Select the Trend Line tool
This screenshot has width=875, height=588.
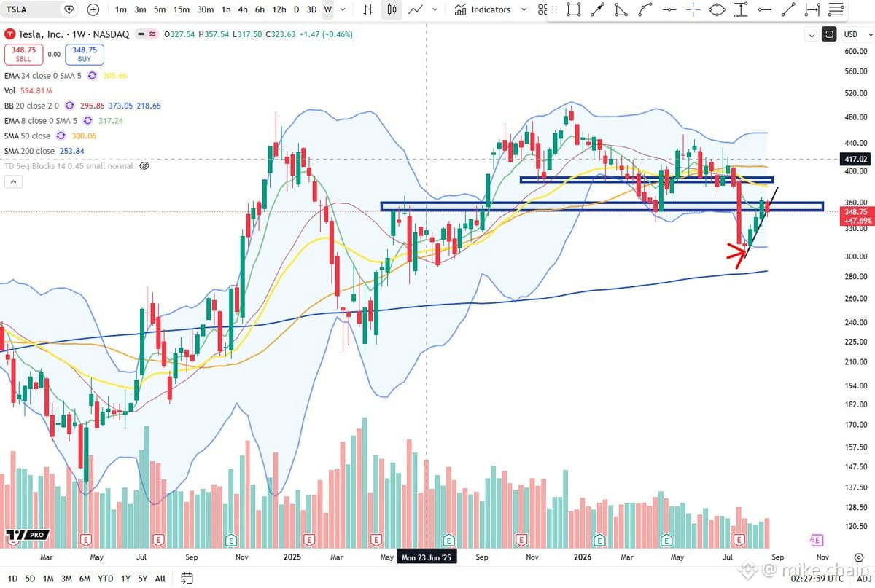pos(788,9)
